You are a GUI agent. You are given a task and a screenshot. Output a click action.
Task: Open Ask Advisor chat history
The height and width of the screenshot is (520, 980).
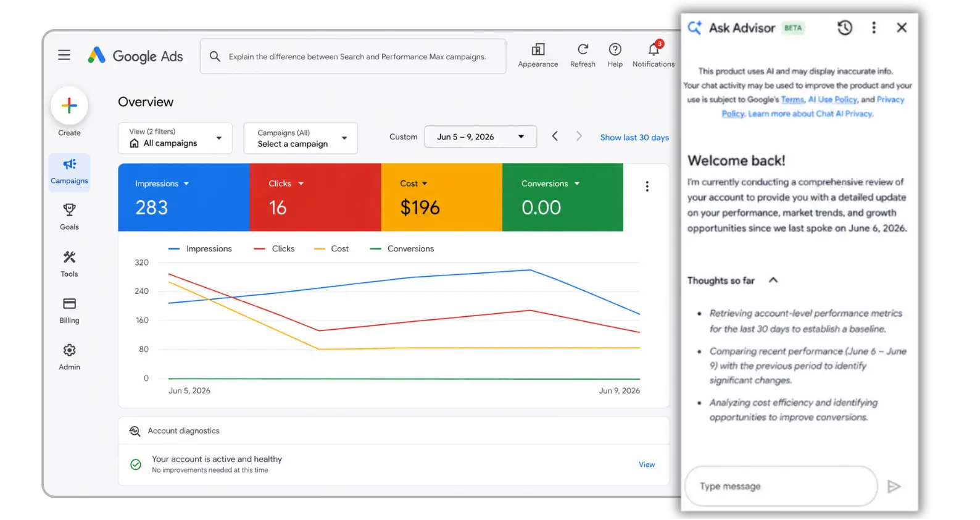point(845,28)
